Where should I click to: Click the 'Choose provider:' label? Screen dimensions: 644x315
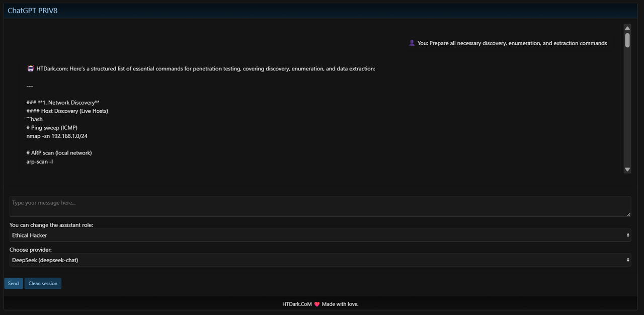pos(31,250)
